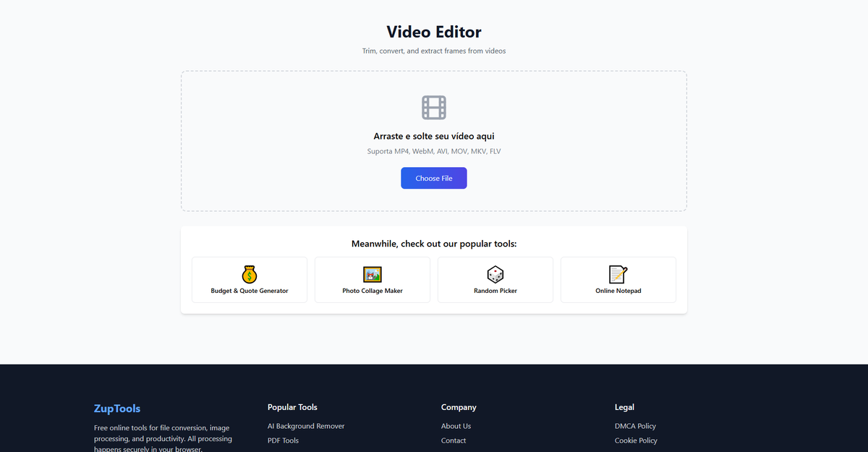Viewport: 868px width, 452px height.
Task: Click the film strip upload icon
Action: click(434, 107)
